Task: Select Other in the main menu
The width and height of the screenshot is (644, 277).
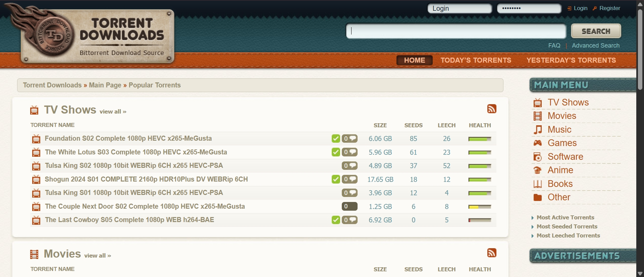Action: point(559,197)
